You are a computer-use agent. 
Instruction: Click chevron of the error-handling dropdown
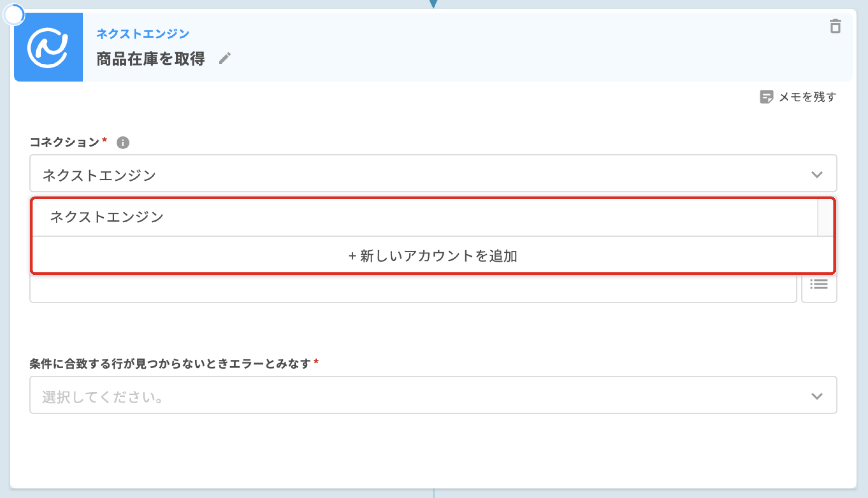pos(817,396)
